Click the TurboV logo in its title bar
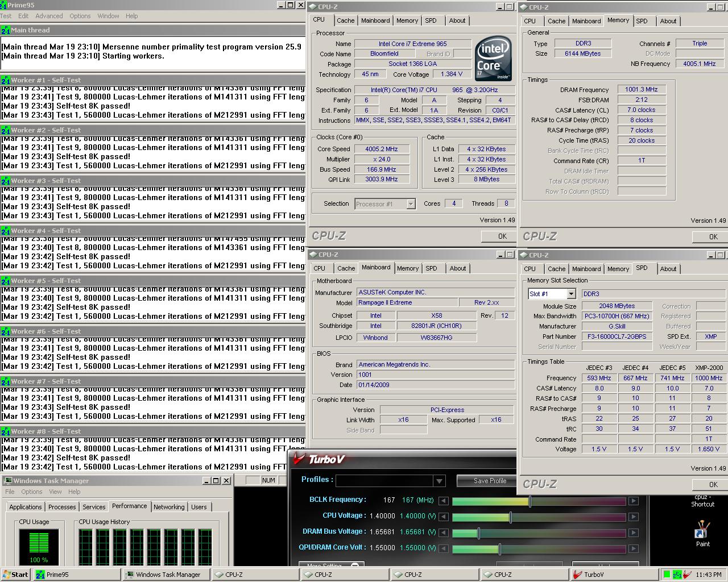The image size is (728, 582). coord(318,459)
